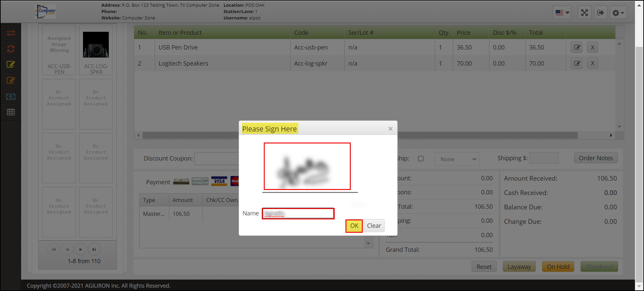Click the Logitech Speakers item name

[183, 63]
